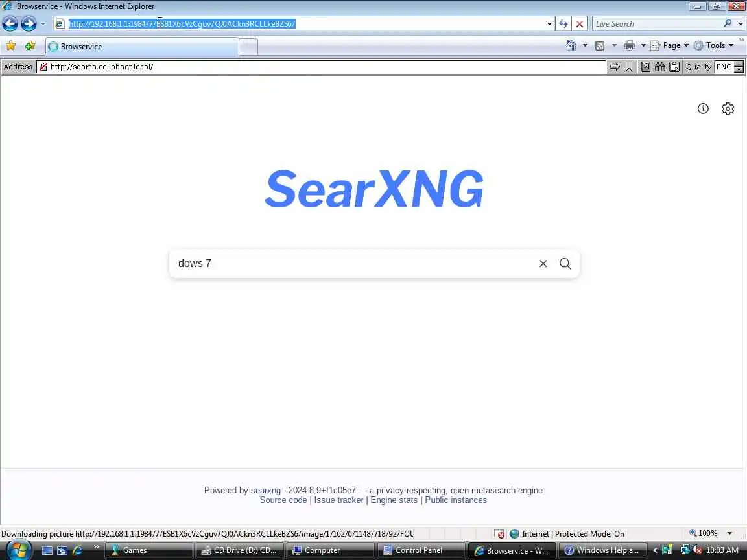Screen dimensions: 747x560
Task: Expand the zoom level dropdown arrow
Action: click(729, 533)
